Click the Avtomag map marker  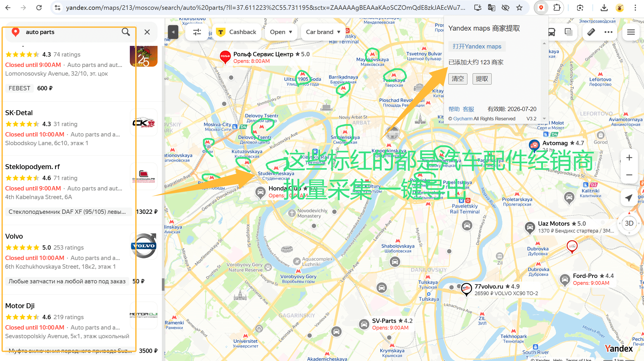534,145
